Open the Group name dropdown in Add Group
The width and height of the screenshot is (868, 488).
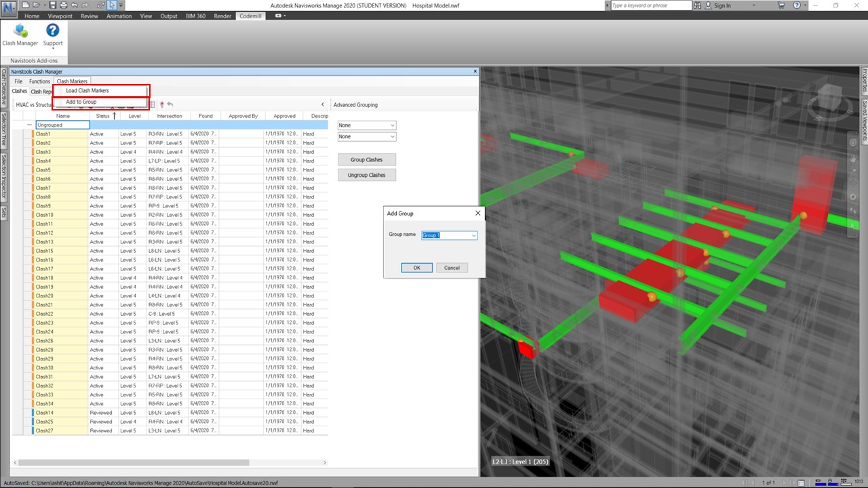click(x=474, y=235)
